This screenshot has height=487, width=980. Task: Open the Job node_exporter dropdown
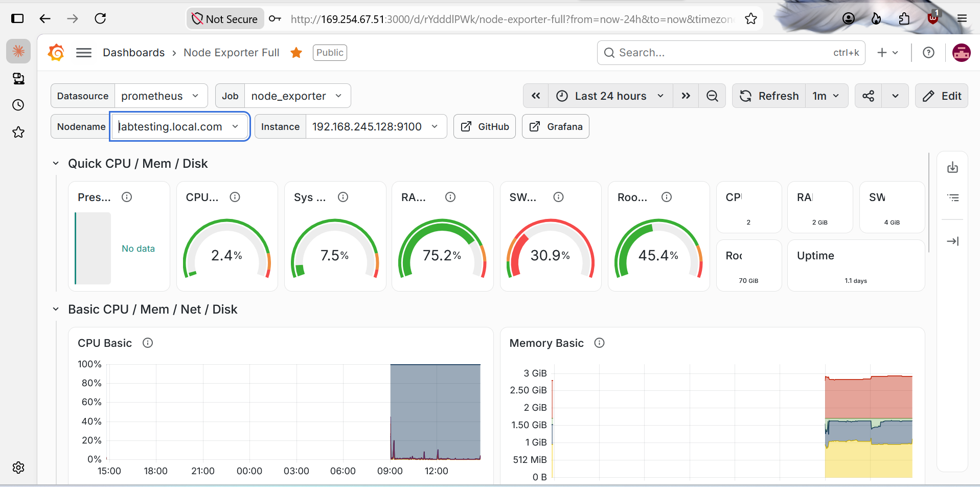[x=298, y=96]
